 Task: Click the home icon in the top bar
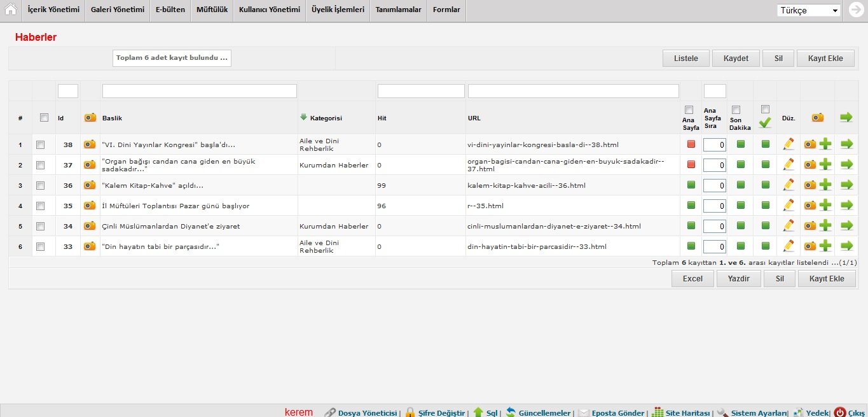click(10, 10)
